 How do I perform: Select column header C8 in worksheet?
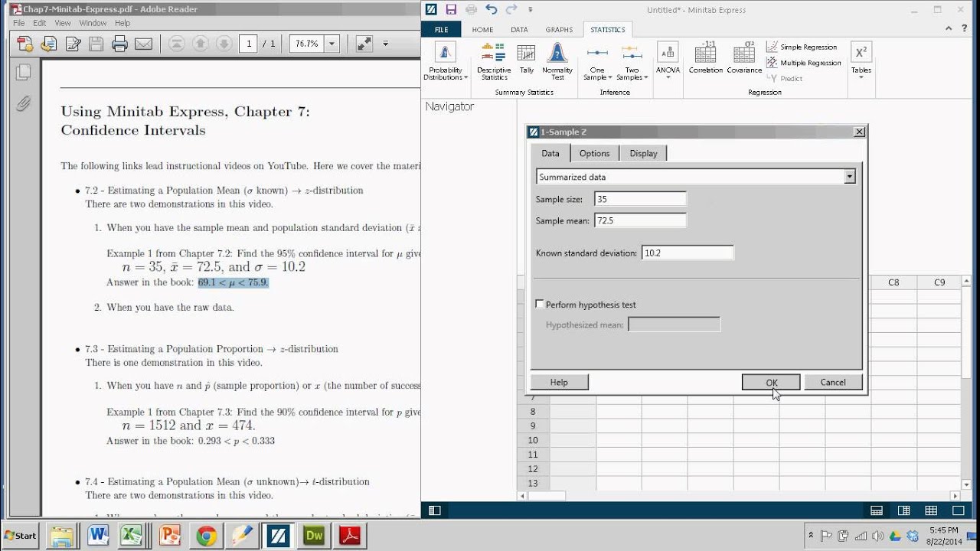(x=893, y=282)
